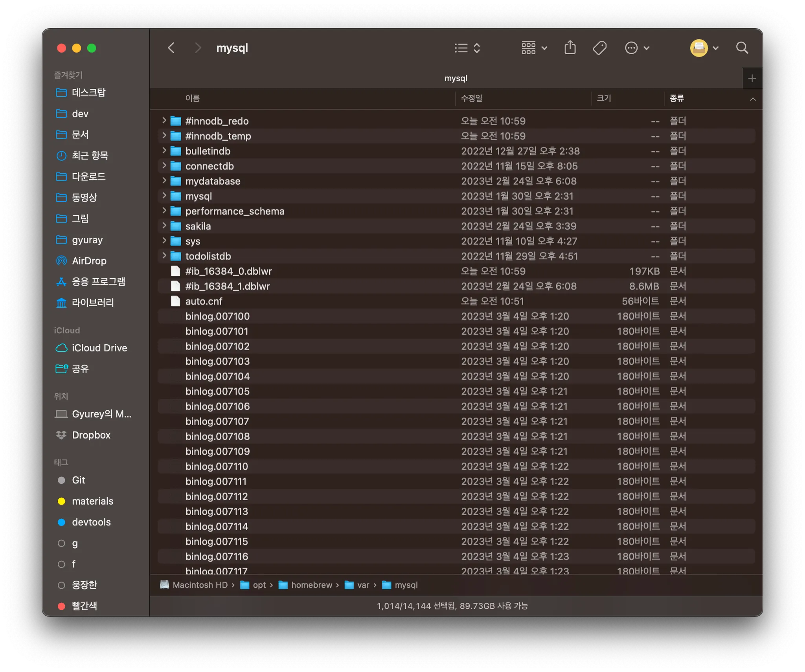The image size is (805, 672).
Task: Sort by the 수정일 column header
Action: [471, 98]
